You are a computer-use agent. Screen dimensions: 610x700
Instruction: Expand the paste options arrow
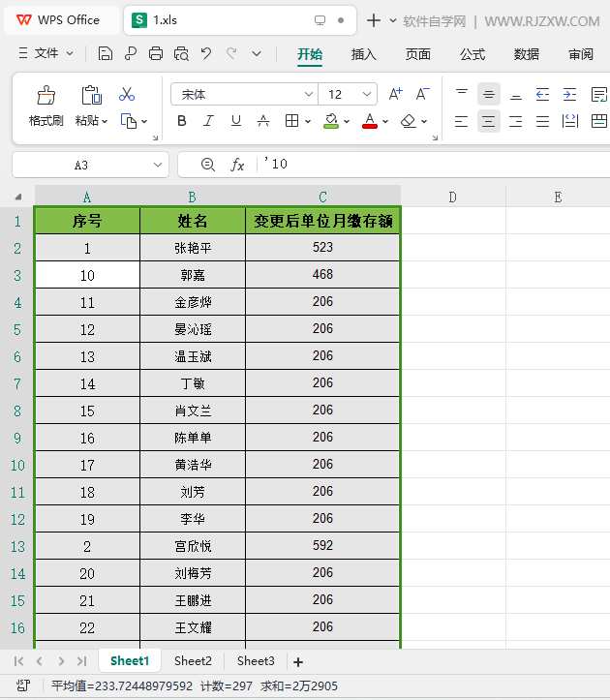[105, 121]
